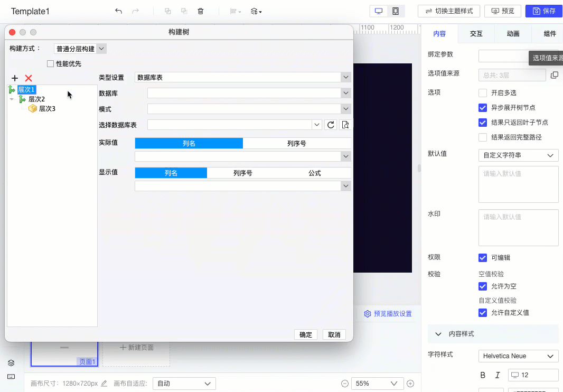Open the Helvetica Neue font dropdown
Image resolution: width=563 pixels, height=392 pixels.
tap(518, 356)
